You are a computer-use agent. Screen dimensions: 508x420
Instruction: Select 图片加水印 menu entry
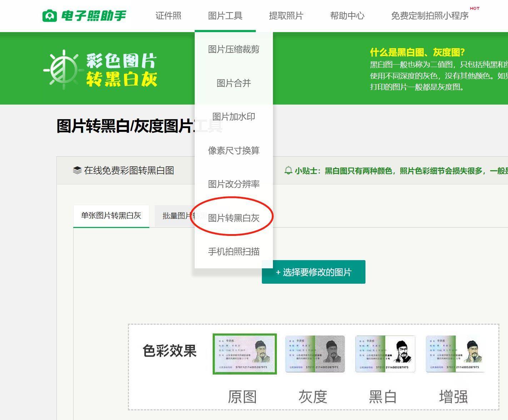[x=234, y=117]
